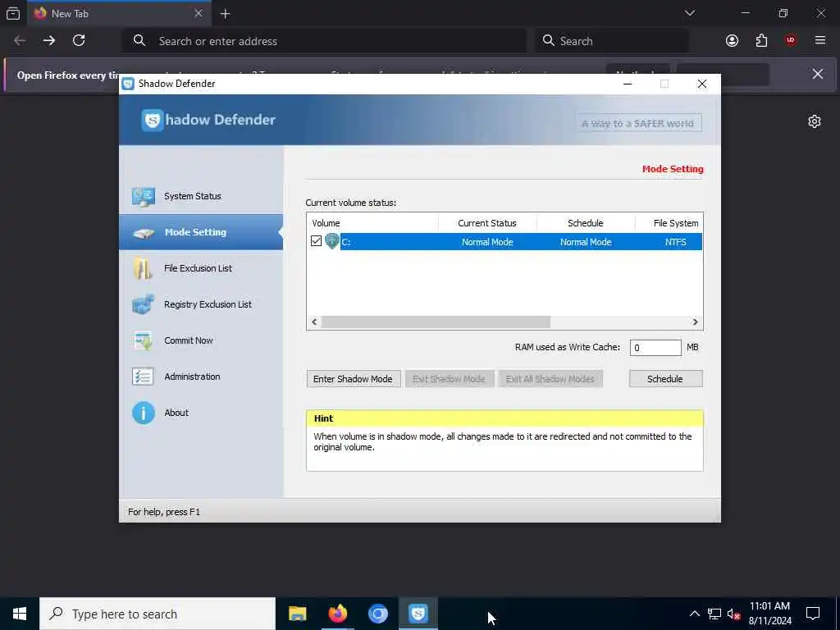This screenshot has width=840, height=630.
Task: Dismiss the Firefox notification bar
Action: [818, 74]
